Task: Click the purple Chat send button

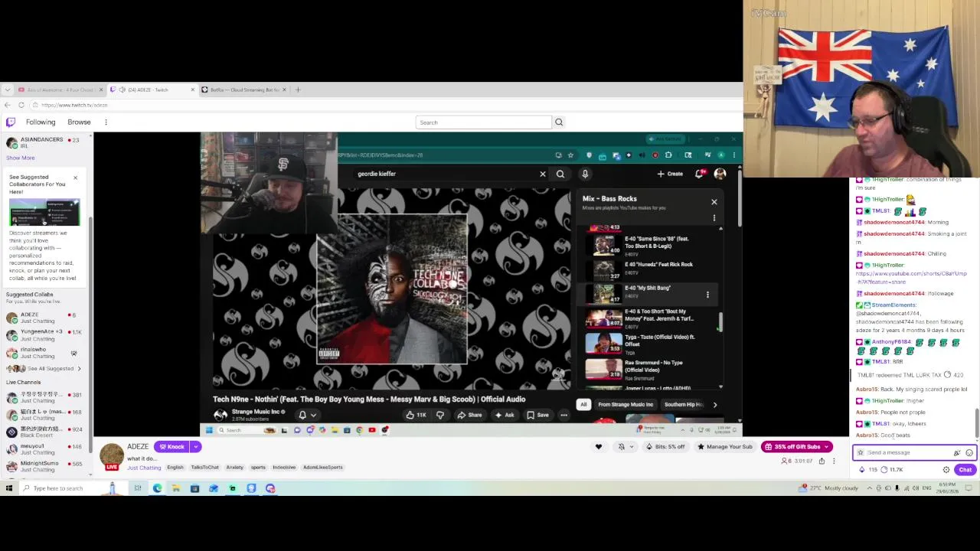Action: point(965,470)
